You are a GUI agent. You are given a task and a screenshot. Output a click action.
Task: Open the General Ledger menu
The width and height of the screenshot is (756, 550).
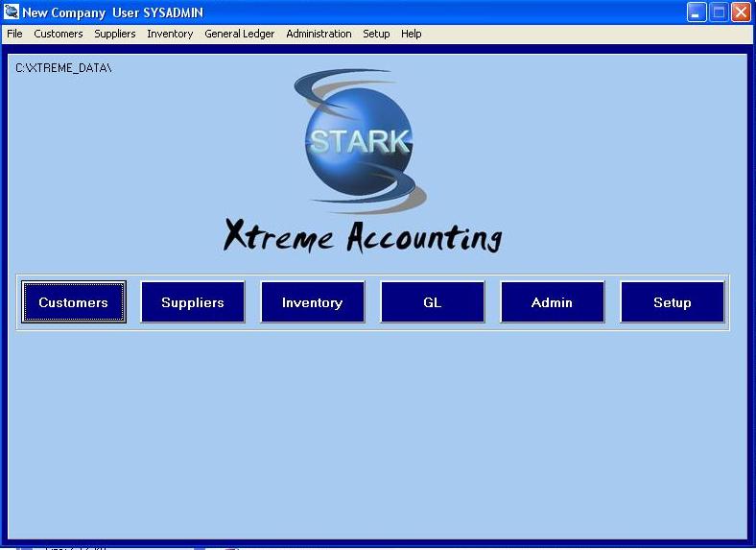coord(239,34)
